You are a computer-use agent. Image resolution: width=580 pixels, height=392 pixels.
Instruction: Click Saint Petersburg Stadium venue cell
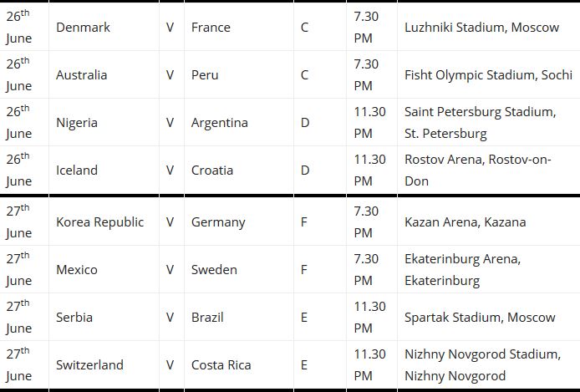489,122
